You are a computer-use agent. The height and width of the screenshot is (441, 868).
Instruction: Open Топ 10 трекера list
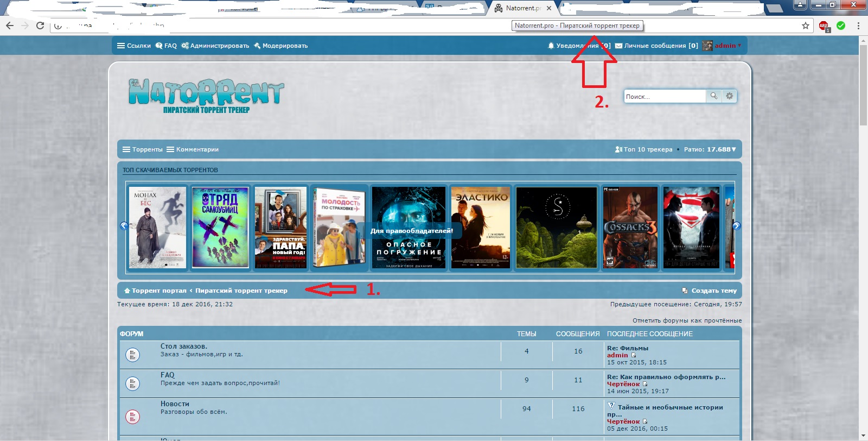[644, 149]
